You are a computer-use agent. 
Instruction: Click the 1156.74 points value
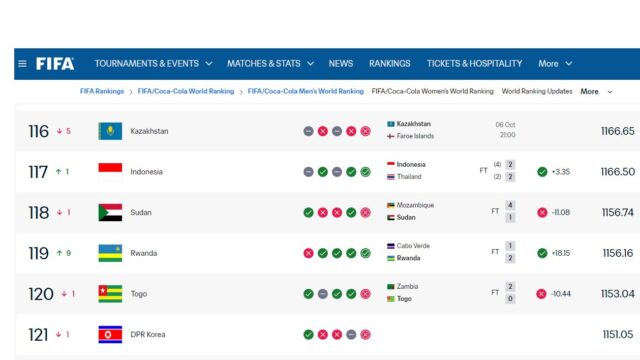618,212
